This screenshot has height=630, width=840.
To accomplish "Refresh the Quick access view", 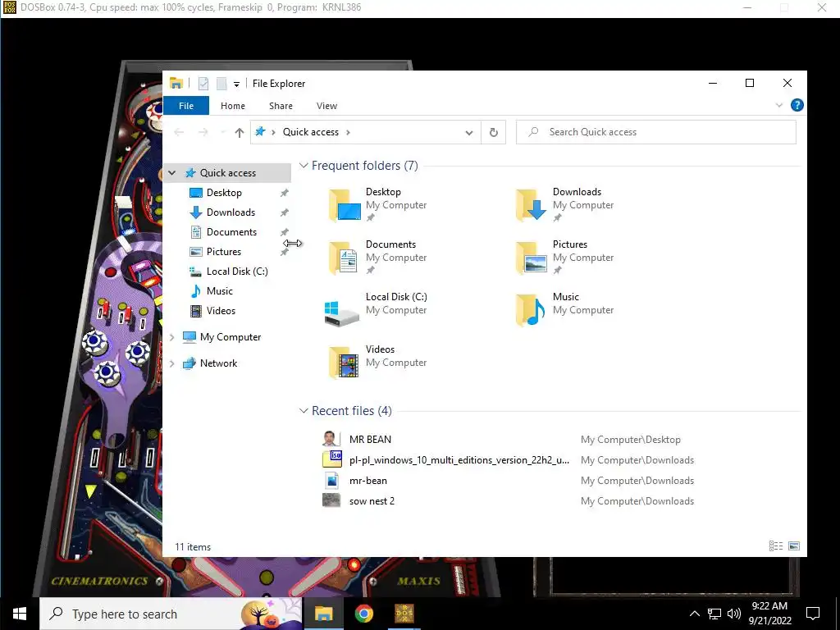I will [493, 132].
